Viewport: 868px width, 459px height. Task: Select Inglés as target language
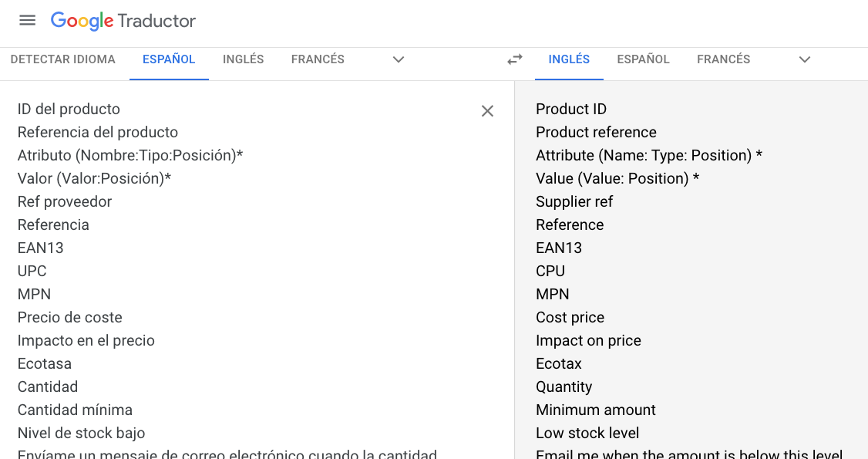tap(569, 59)
